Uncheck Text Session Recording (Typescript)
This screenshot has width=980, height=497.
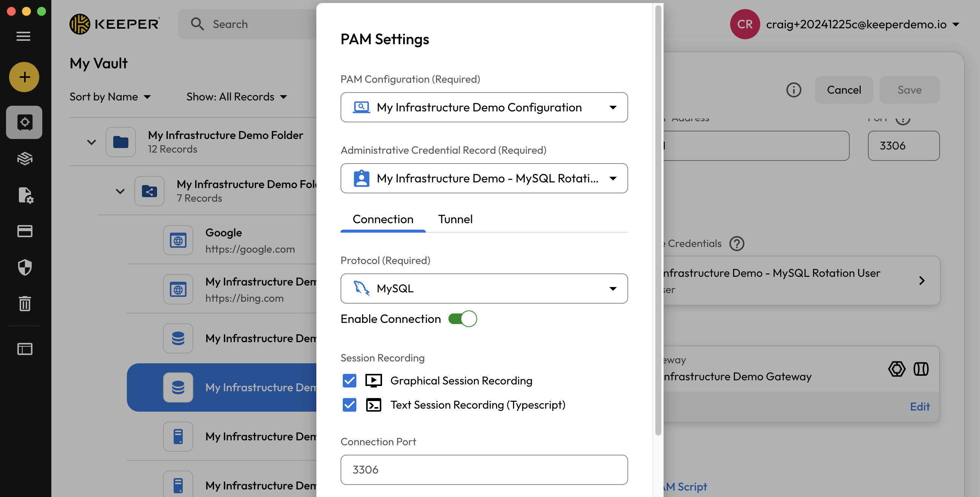(349, 404)
